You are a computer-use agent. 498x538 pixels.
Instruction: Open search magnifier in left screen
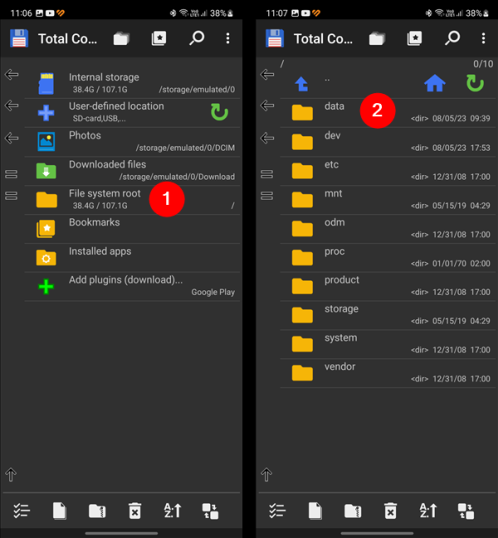pos(197,38)
